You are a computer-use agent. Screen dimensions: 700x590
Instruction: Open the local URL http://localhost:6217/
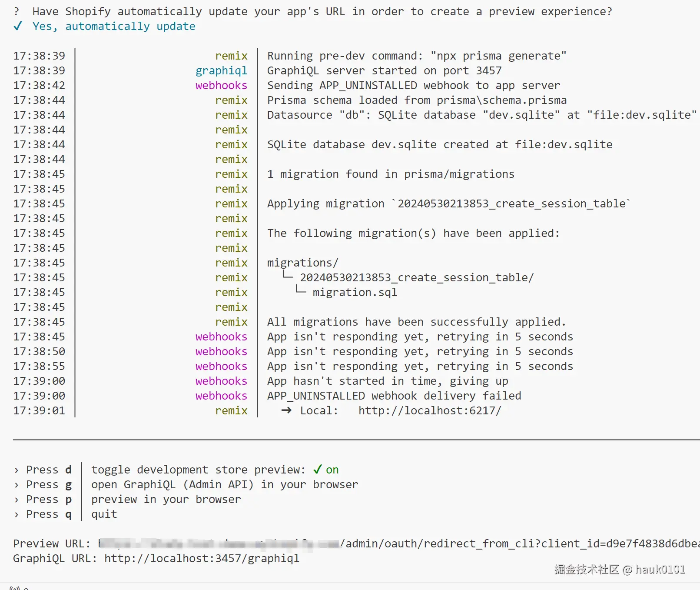click(430, 410)
